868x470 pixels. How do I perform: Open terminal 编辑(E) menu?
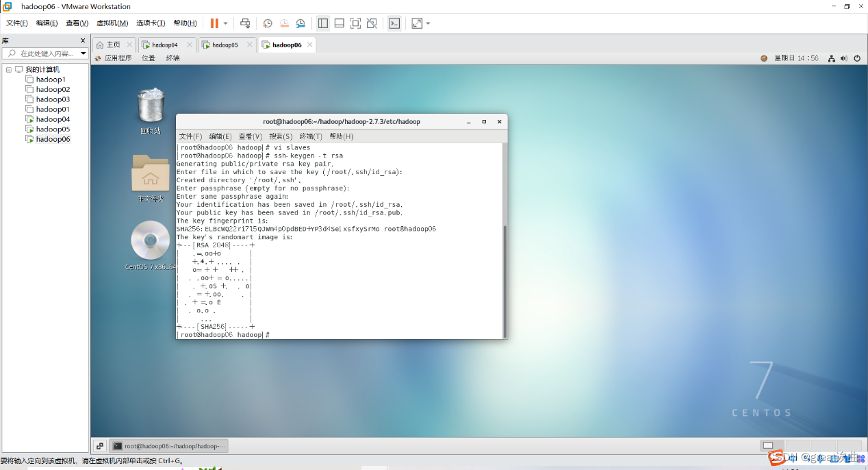[x=220, y=136]
